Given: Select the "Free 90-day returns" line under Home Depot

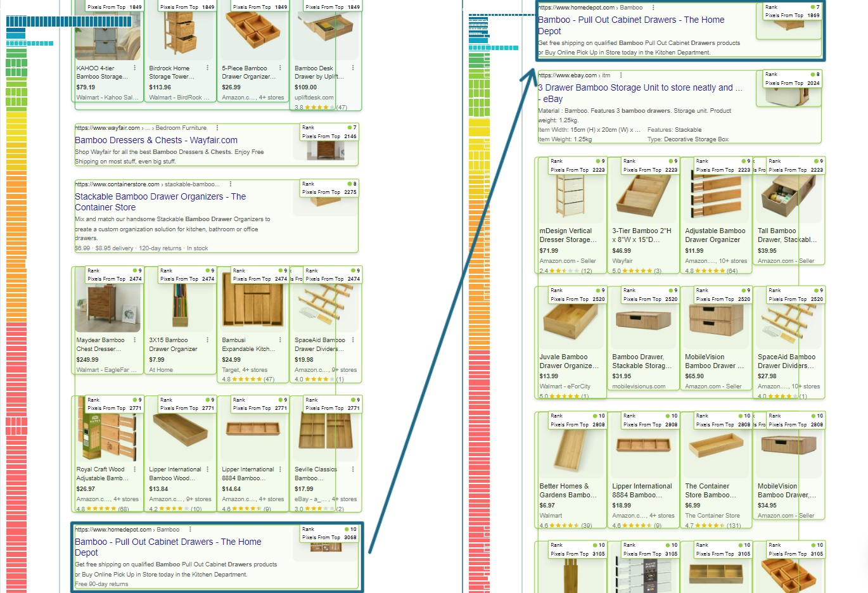Looking at the screenshot, I should (x=101, y=584).
